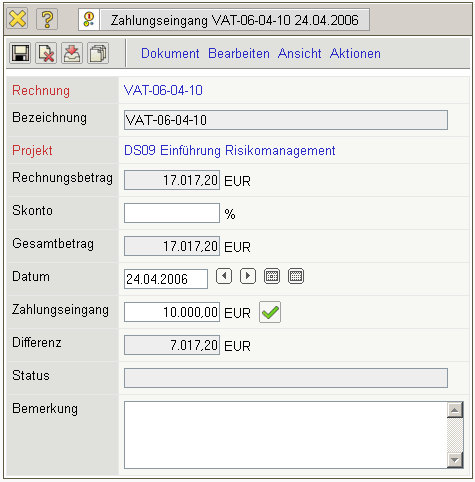Close the form with the yellow X icon
The width and height of the screenshot is (475, 482).
[17, 19]
